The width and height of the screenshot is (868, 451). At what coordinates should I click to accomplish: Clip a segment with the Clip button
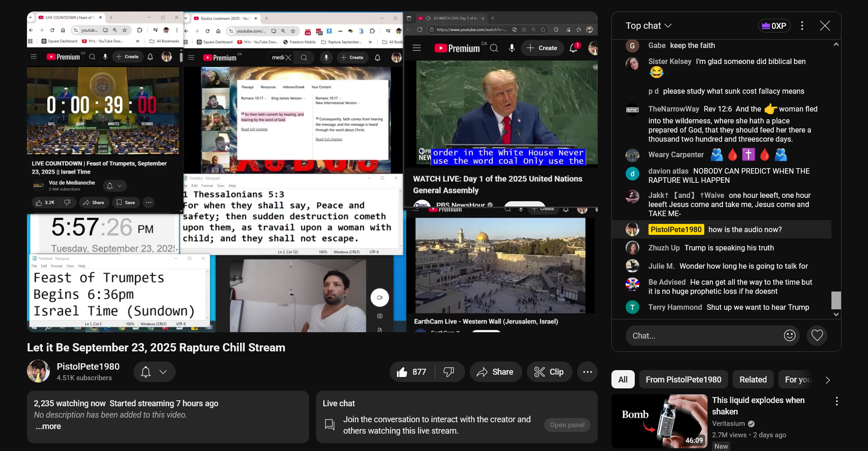click(x=549, y=372)
